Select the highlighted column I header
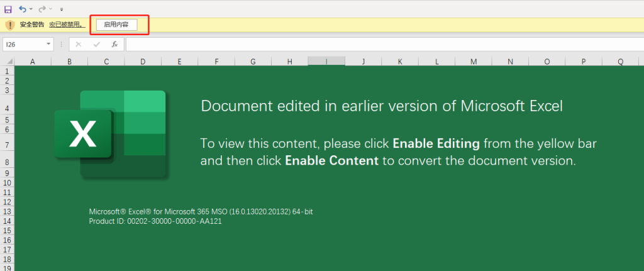 [x=326, y=62]
